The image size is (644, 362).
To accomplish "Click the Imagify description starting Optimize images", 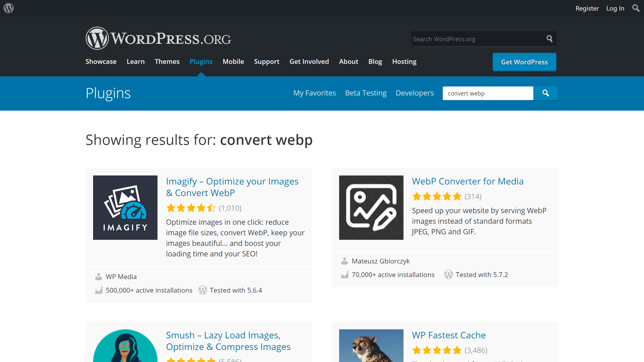I will [x=235, y=238].
